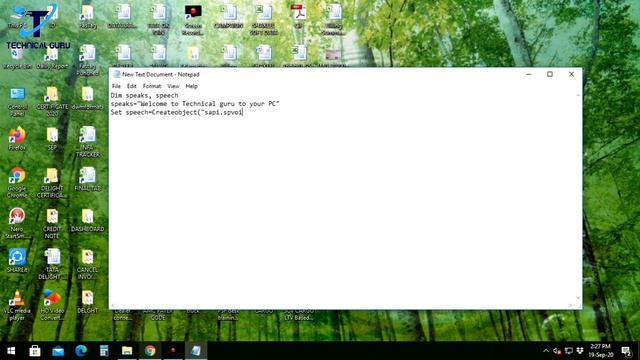Switch to Google Chrome on the taskbar

tap(150, 351)
